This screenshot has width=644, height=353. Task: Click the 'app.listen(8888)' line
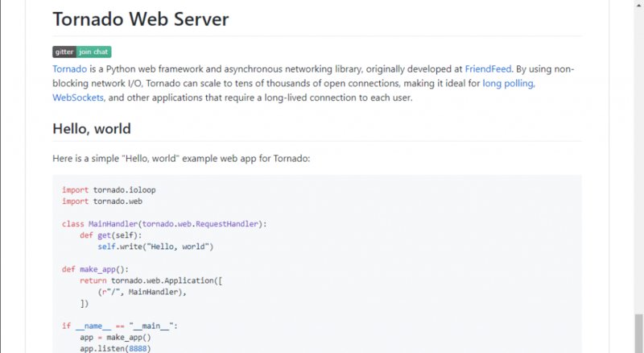tap(115, 348)
